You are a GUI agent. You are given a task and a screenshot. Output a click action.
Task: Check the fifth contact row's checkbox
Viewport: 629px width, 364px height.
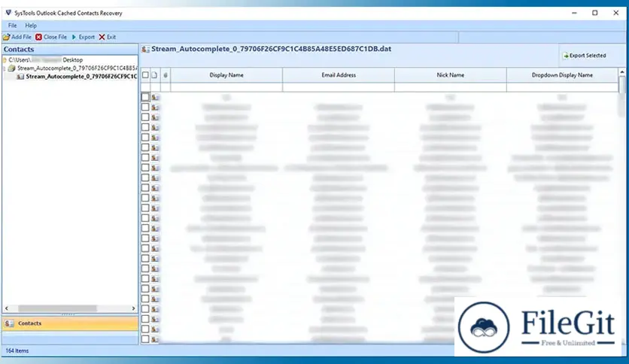tap(145, 137)
